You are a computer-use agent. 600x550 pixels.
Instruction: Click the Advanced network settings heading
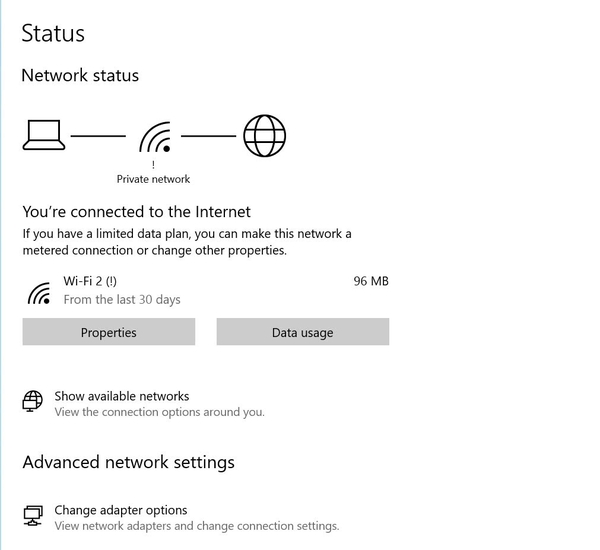click(x=128, y=462)
